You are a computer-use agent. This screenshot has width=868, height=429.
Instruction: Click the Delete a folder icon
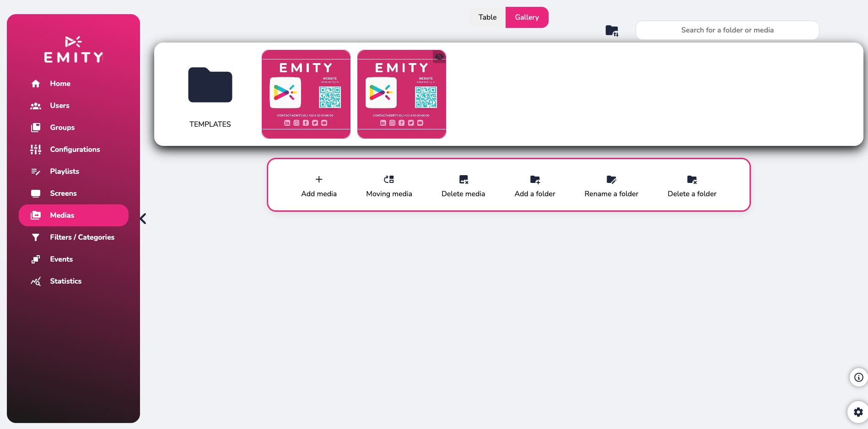click(x=692, y=179)
